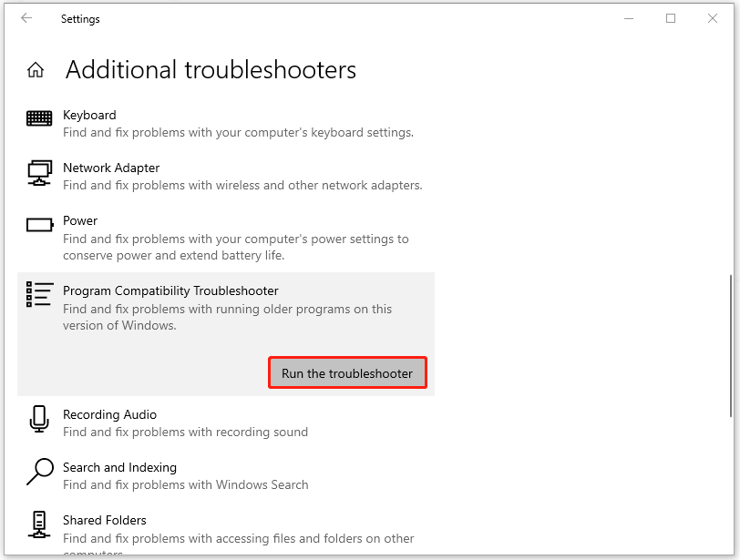Run the Program Compatibility troubleshooter

click(347, 372)
